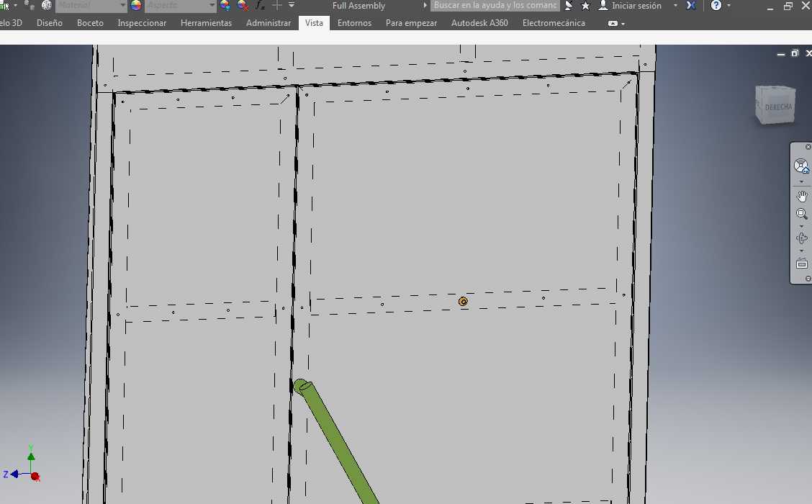Click the clear appearance override icon
Screen dimensions: 812x504
[x=243, y=6]
